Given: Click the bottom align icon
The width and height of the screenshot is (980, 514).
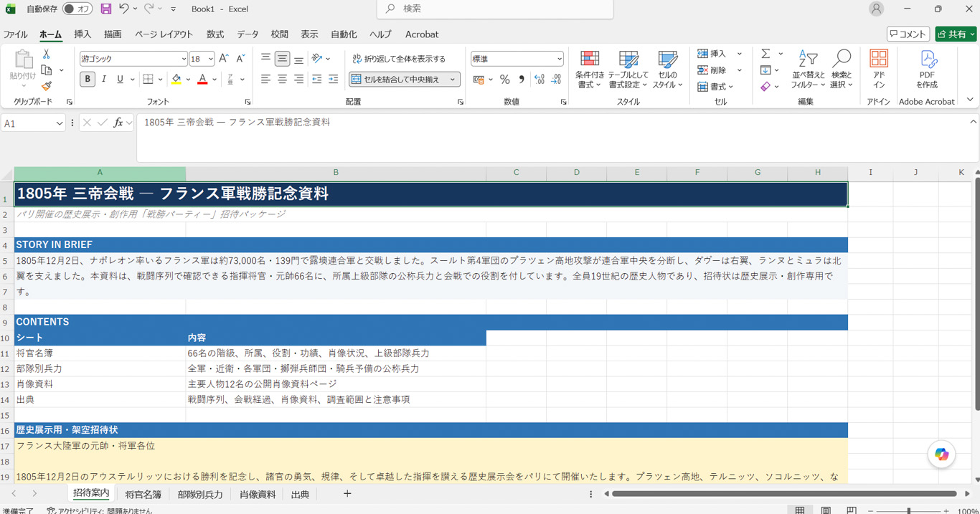Looking at the screenshot, I should pyautogui.click(x=298, y=59).
